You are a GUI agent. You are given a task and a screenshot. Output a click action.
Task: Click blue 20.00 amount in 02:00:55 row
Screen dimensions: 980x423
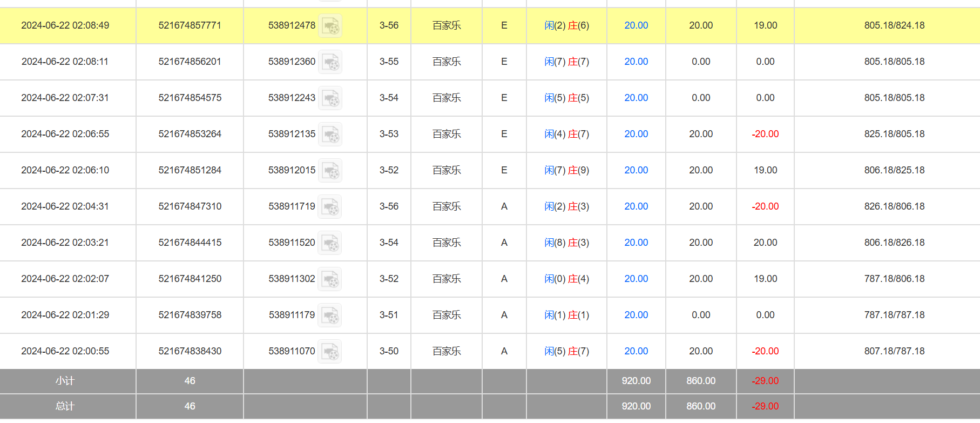coord(636,351)
